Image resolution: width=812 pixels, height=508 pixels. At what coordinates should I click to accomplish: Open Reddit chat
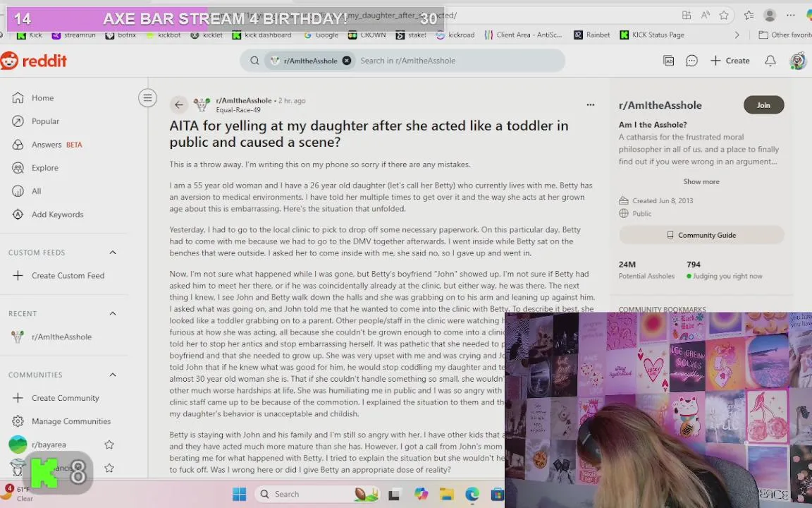click(691, 61)
